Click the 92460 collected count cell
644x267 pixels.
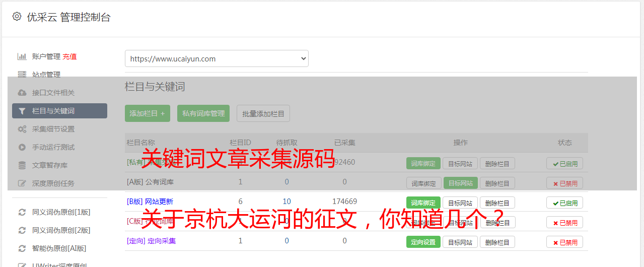(344, 162)
